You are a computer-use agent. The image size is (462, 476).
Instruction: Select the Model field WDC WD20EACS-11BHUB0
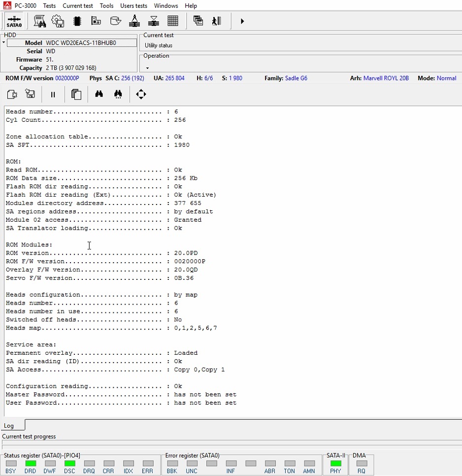(71, 43)
